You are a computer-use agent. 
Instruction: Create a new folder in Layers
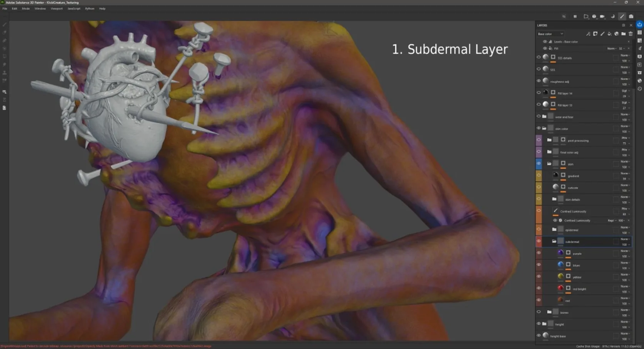pos(623,34)
